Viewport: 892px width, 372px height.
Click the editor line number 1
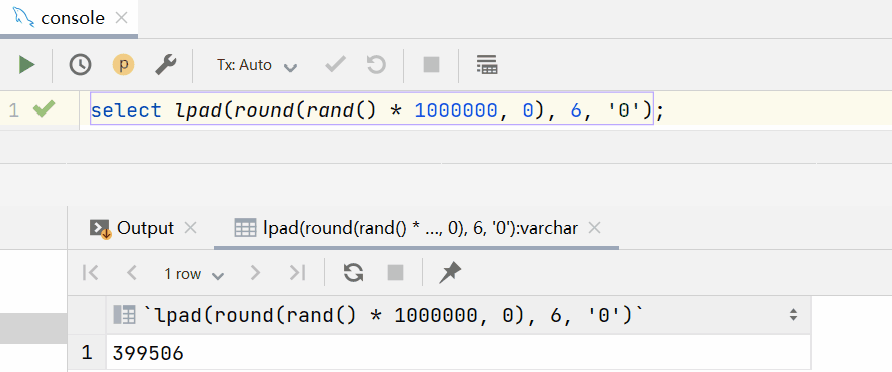[x=14, y=110]
